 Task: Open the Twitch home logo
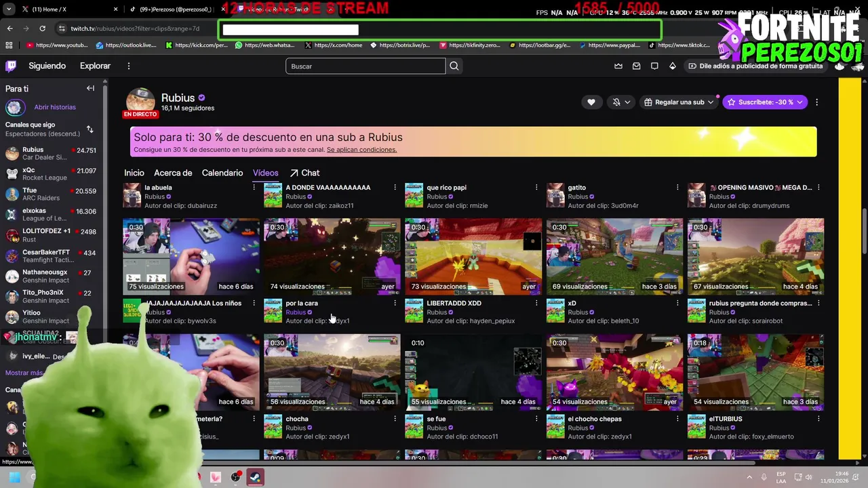(x=11, y=66)
